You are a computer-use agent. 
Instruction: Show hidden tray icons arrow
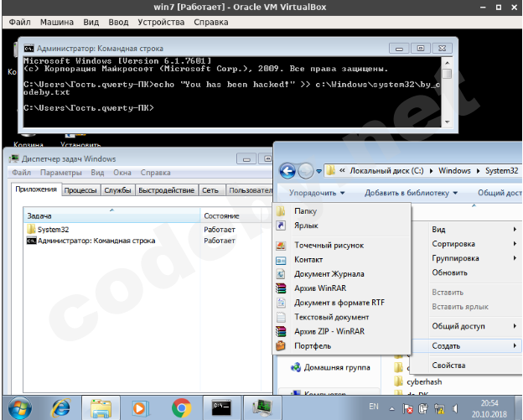click(392, 408)
